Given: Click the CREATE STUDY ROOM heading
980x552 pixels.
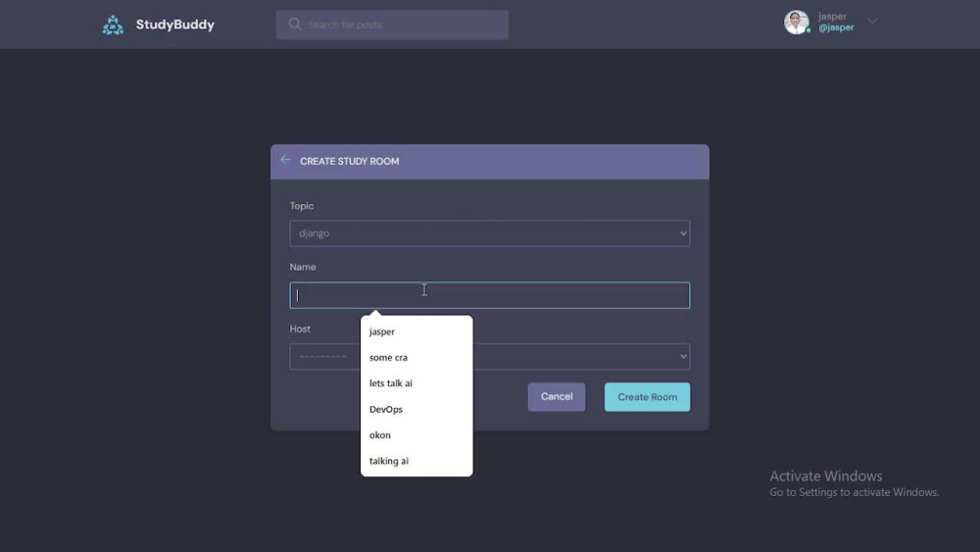Looking at the screenshot, I should [350, 162].
